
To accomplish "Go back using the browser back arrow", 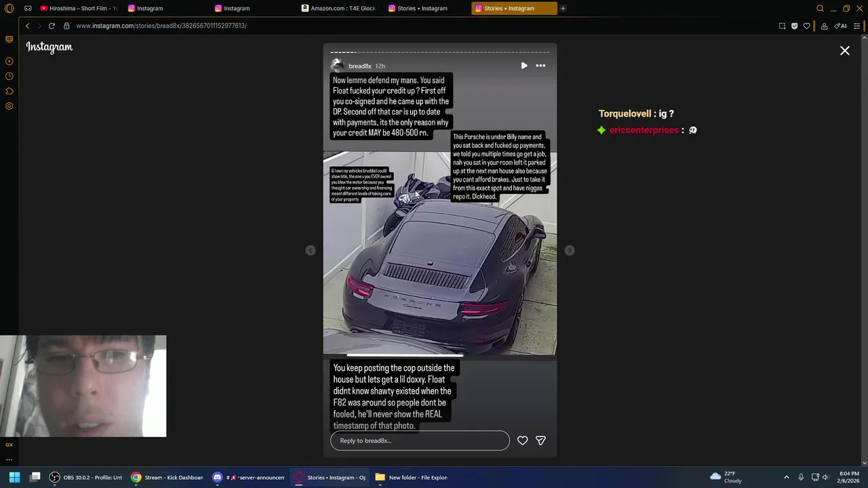I will click(27, 26).
